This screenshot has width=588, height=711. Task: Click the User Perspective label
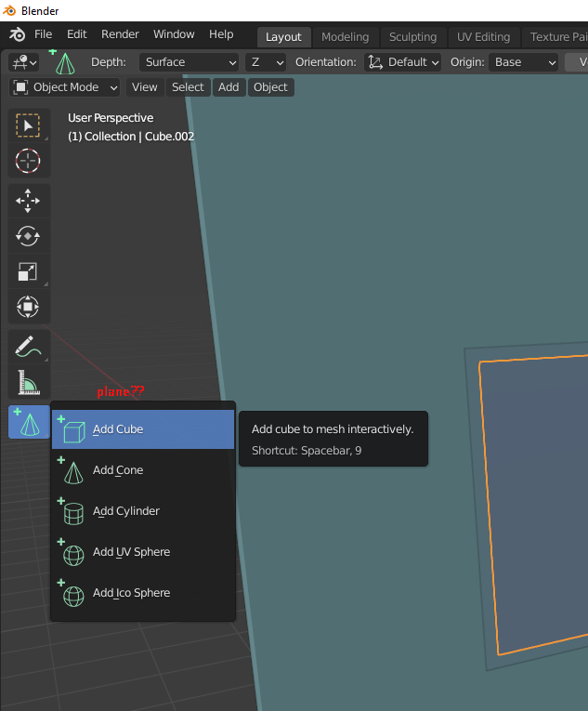pos(111,118)
